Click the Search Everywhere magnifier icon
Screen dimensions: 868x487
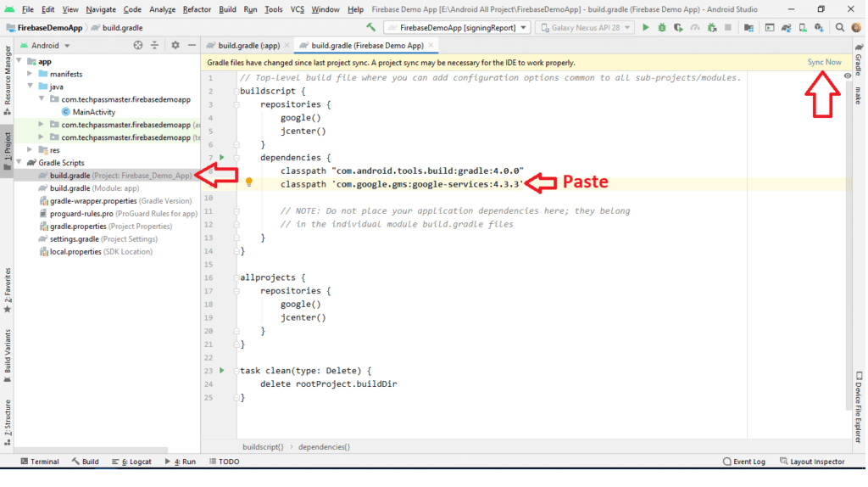pos(840,27)
